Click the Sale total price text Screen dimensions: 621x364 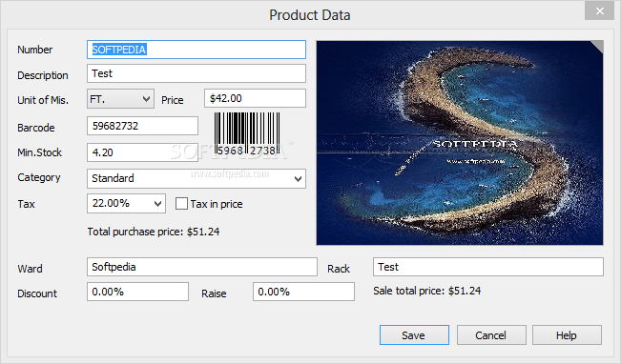pyautogui.click(x=427, y=291)
